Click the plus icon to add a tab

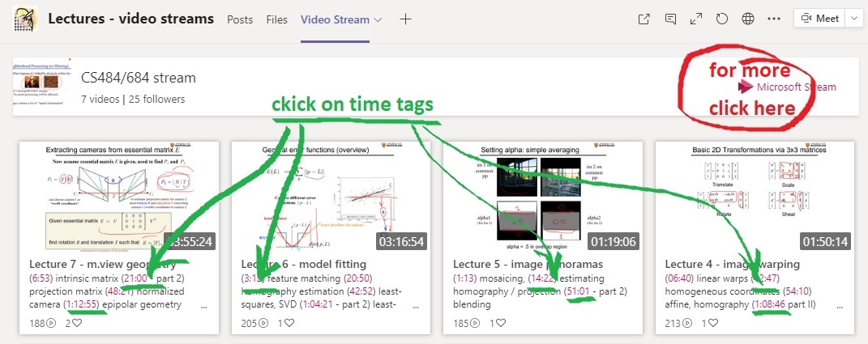(x=405, y=19)
